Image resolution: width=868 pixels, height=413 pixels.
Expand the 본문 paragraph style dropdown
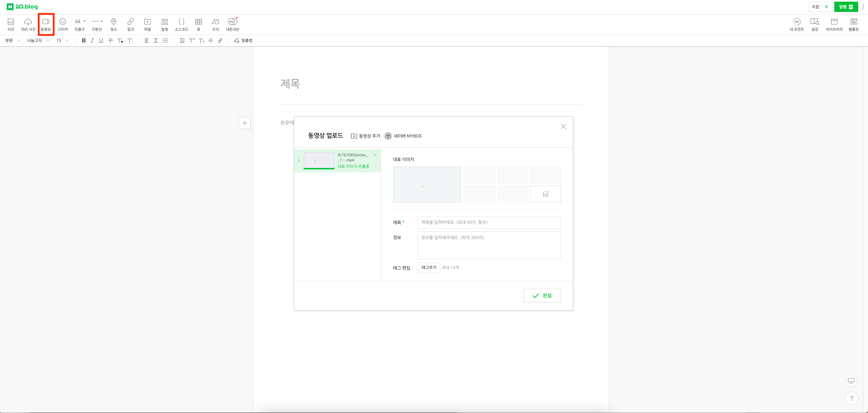13,40
